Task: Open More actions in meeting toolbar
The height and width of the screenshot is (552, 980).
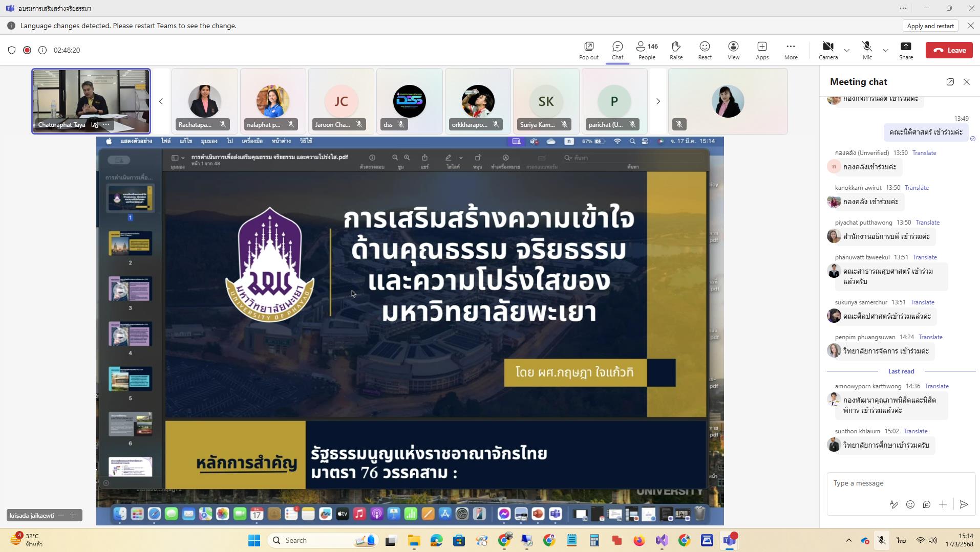Action: (x=791, y=50)
